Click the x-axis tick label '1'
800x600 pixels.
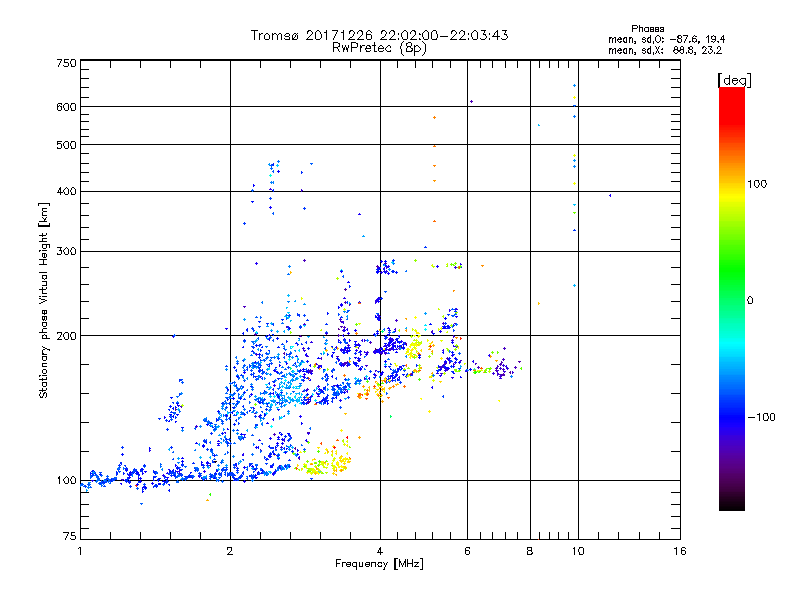point(80,551)
